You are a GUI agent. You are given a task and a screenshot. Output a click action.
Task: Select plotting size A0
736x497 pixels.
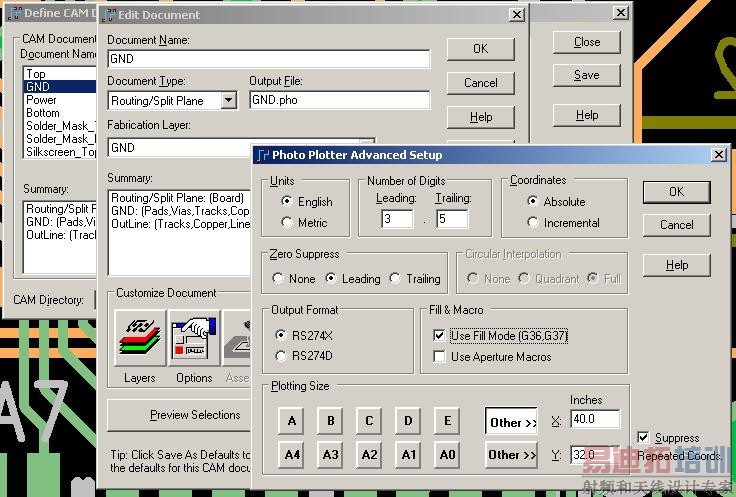pos(447,455)
